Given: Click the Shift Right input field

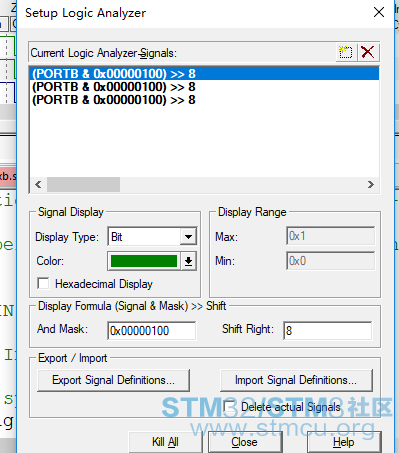Looking at the screenshot, I should [327, 331].
